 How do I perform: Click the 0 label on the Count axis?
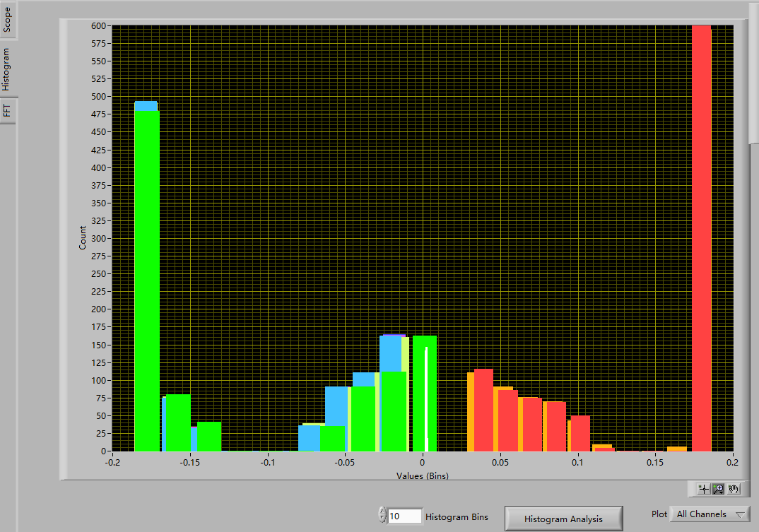coord(104,451)
